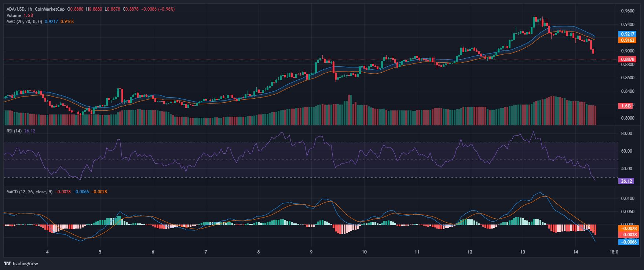Click the TradingView logo
Image resolution: width=644 pixels, height=270 pixels.
[x=21, y=263]
